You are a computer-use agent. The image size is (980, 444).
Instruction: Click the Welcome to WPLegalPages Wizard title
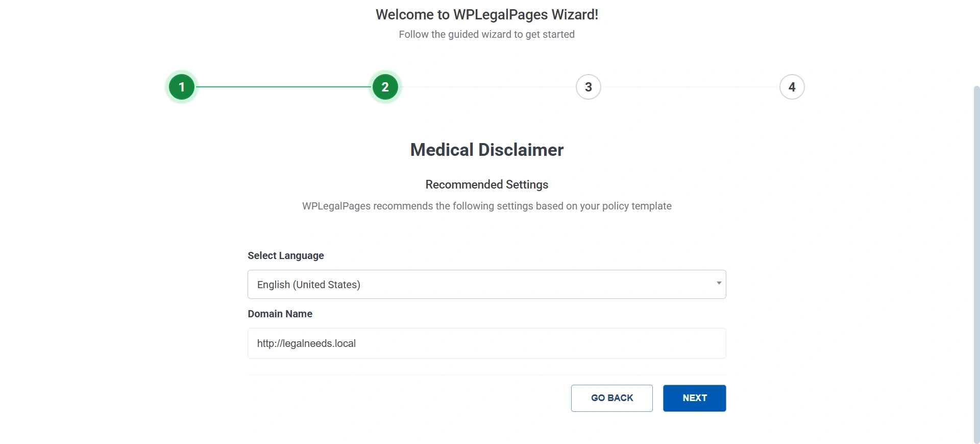coord(486,14)
